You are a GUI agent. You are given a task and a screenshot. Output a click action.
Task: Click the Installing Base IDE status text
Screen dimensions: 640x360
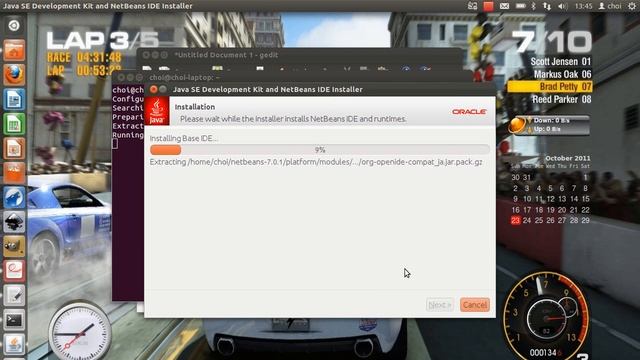coord(184,138)
